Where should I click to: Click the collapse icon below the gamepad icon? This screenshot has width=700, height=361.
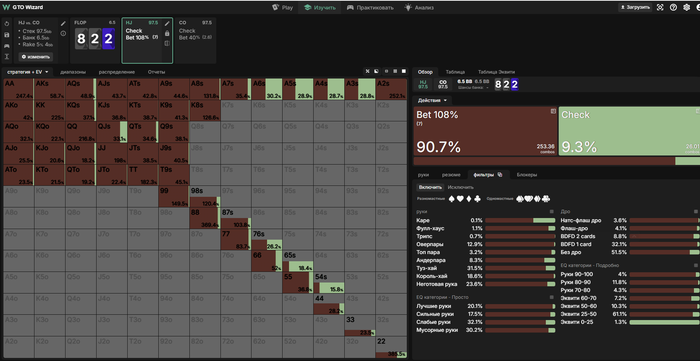(x=7, y=57)
